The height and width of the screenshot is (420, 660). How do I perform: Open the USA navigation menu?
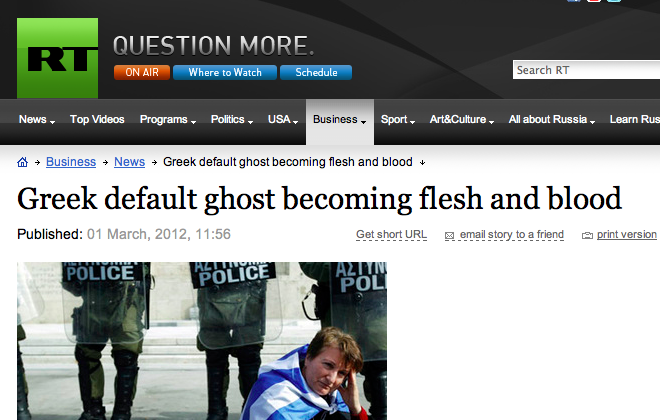[283, 120]
